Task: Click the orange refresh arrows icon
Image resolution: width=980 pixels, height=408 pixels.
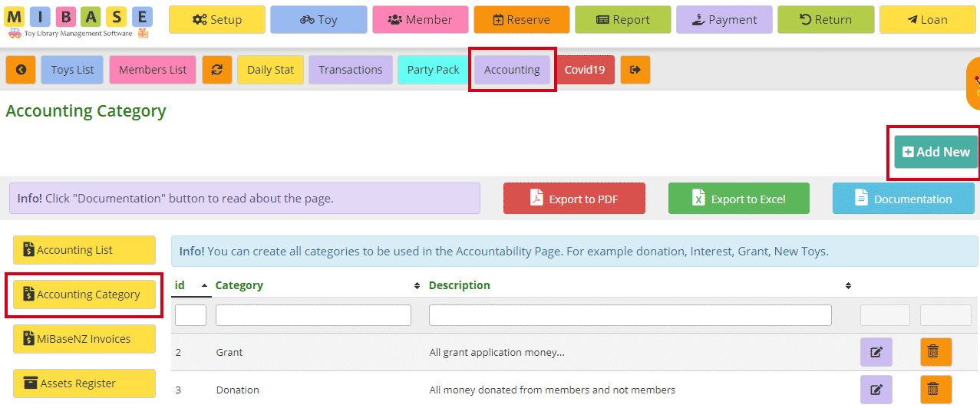Action: [x=217, y=70]
